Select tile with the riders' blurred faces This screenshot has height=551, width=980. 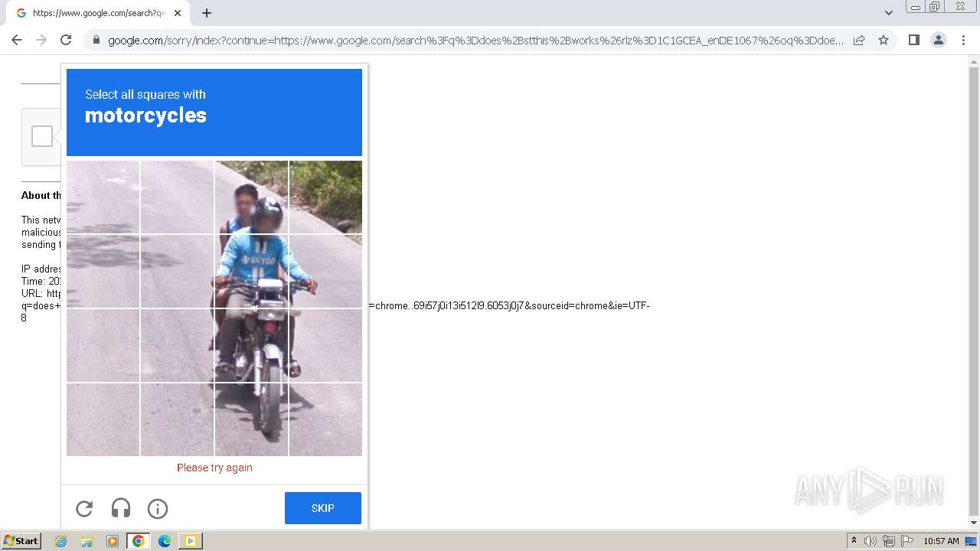tap(251, 197)
